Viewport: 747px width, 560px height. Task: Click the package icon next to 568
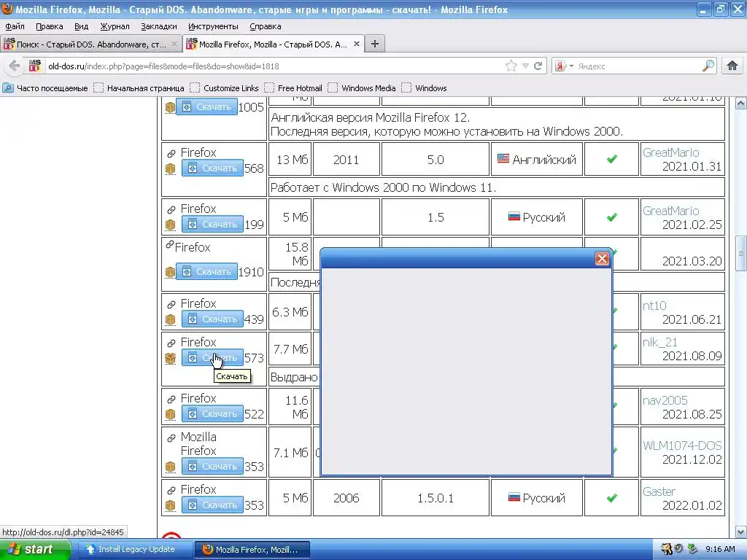point(170,168)
